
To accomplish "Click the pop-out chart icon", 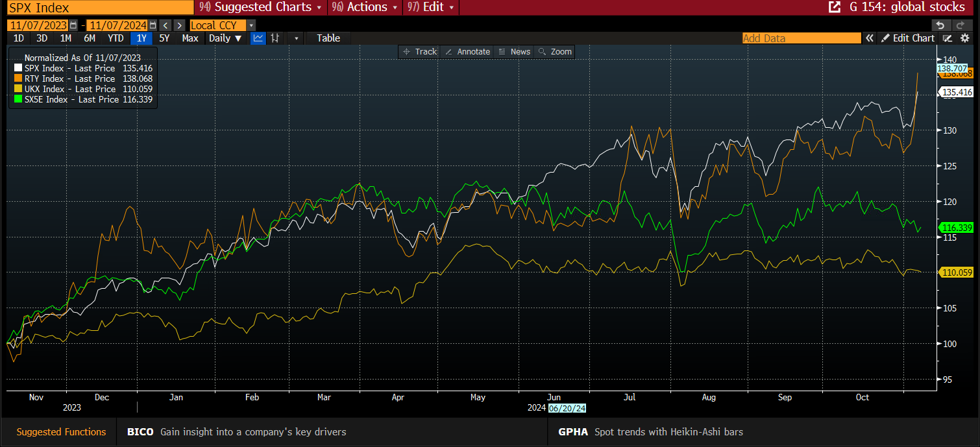I will pyautogui.click(x=834, y=7).
